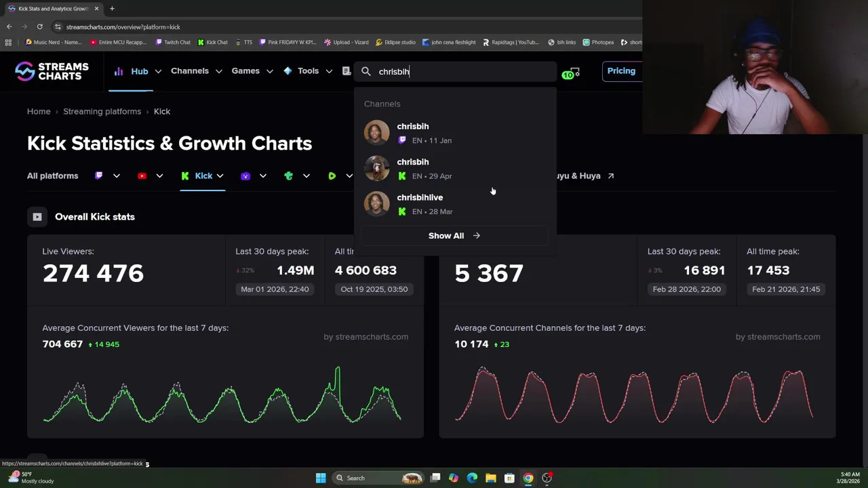Open Task View on the taskbar

435,478
